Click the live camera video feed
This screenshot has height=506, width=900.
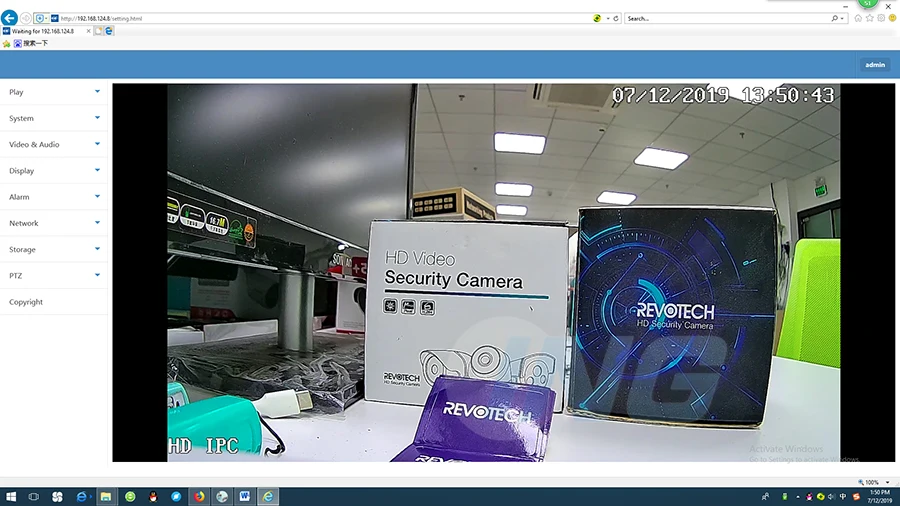(x=503, y=273)
